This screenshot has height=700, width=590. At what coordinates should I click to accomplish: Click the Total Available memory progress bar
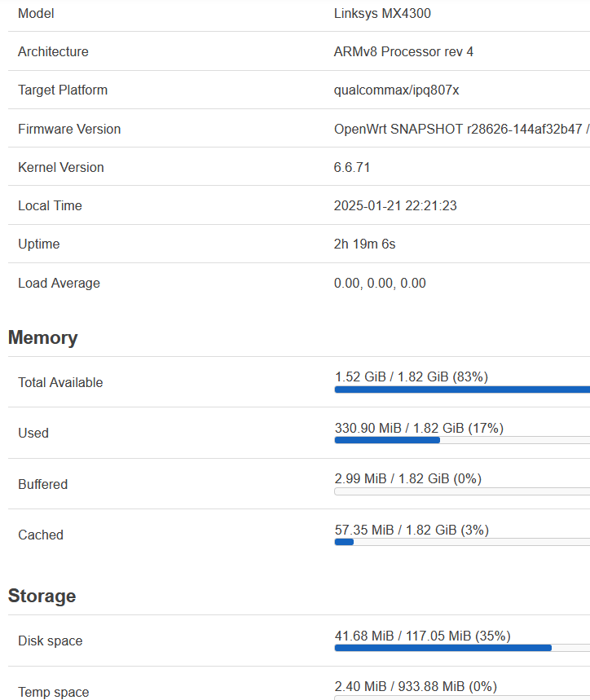[x=462, y=390]
